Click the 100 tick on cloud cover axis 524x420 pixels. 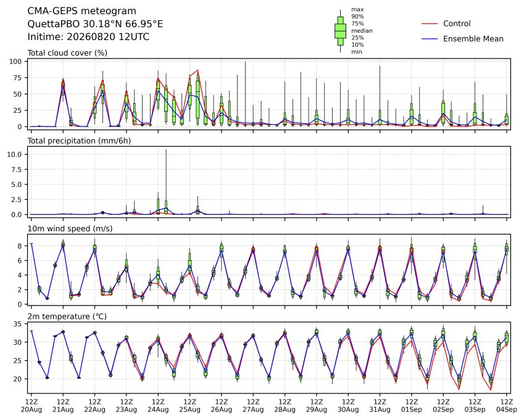15,62
